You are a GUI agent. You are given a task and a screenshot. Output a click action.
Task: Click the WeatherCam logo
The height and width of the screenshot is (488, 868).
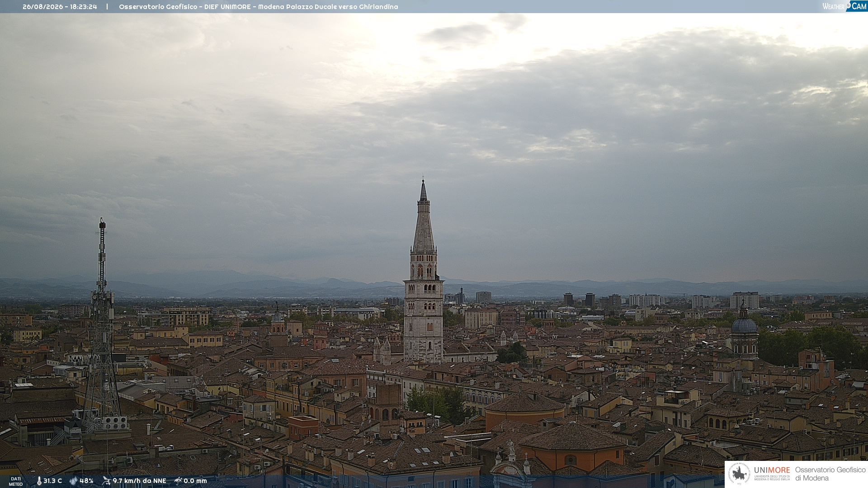click(x=844, y=6)
